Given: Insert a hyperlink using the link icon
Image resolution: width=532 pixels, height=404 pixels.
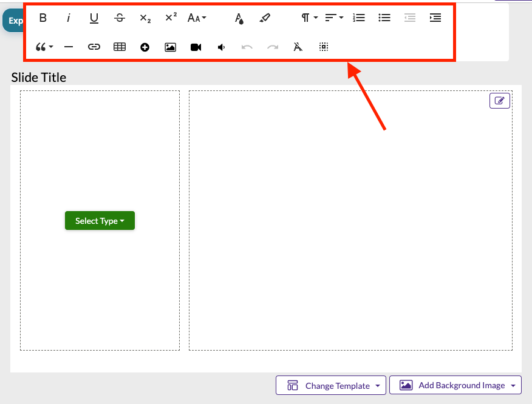Looking at the screenshot, I should (94, 47).
